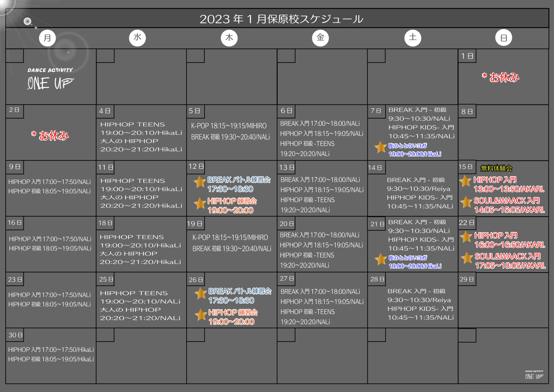Click the 金 Friday circle header
Viewport: 554px width, 392px height.
(320, 38)
